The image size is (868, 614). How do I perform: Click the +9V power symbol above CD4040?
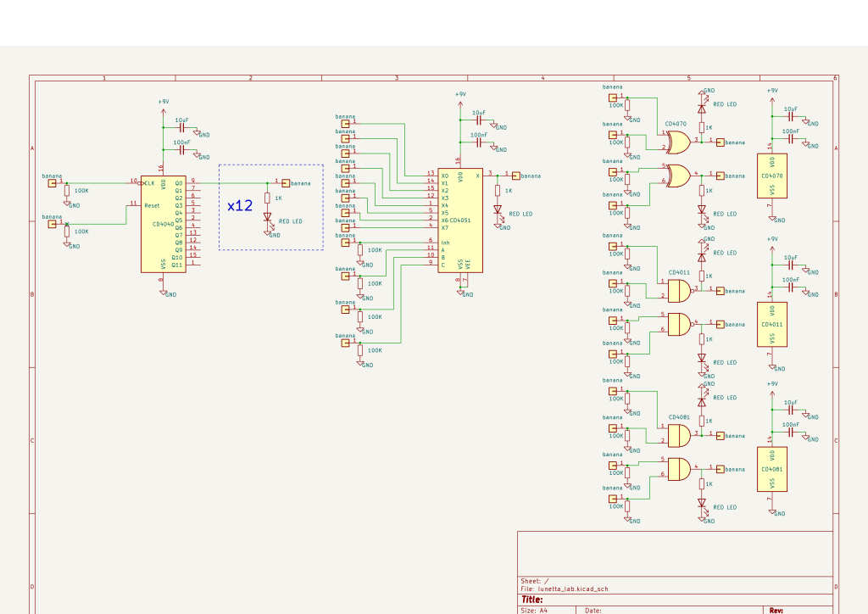click(163, 104)
